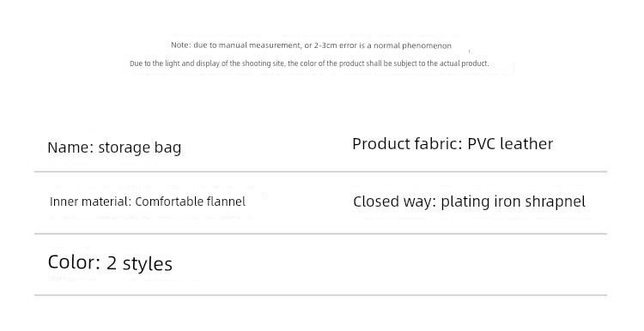Screen dimensions: 644x331
Task: Click the 'Note:' word in measurement note
Action: coord(180,45)
